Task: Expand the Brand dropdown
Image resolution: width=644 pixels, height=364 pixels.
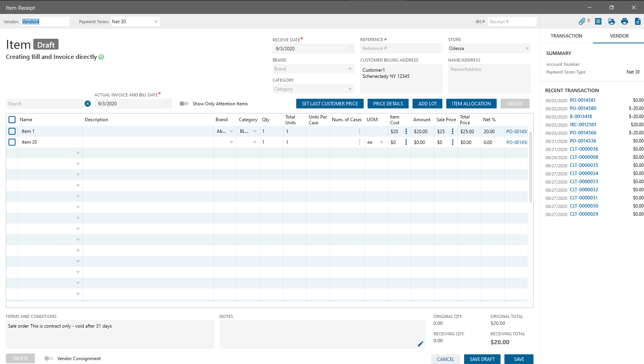Action: coord(350,69)
